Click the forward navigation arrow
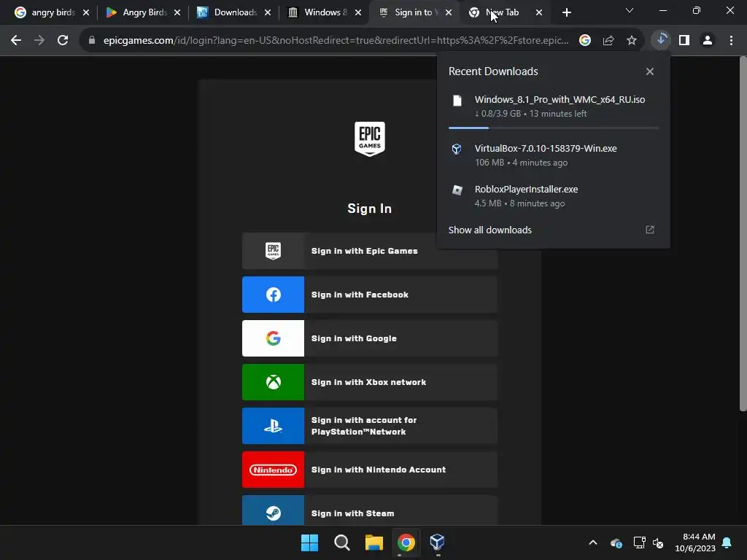Image resolution: width=747 pixels, height=560 pixels. (39, 41)
